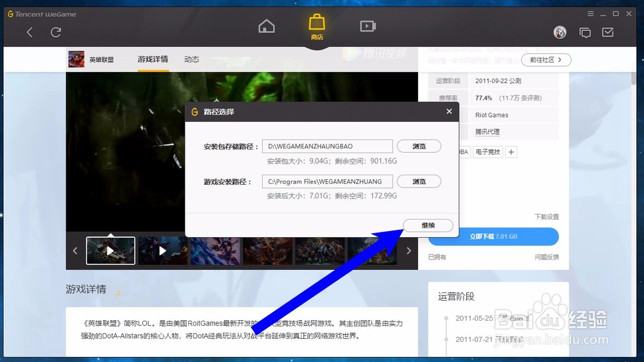The width and height of the screenshot is (644, 362).
Task: Click the page vertical scrollbar
Action: pyautogui.click(x=633, y=78)
